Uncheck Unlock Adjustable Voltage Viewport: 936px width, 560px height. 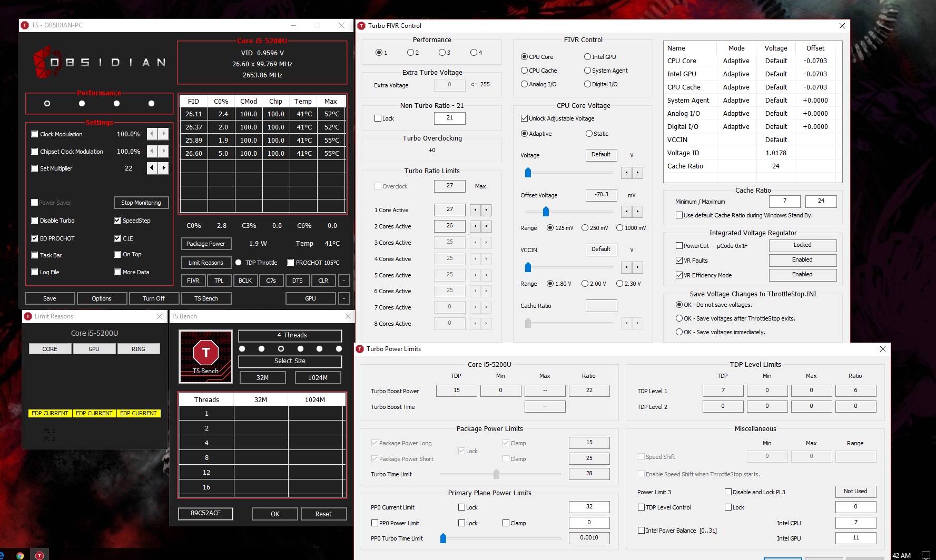pyautogui.click(x=524, y=118)
